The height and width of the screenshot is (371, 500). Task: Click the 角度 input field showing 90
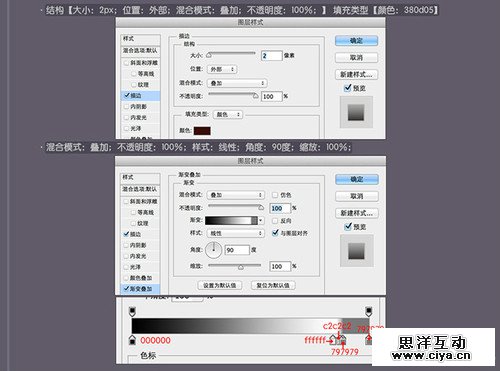(237, 250)
